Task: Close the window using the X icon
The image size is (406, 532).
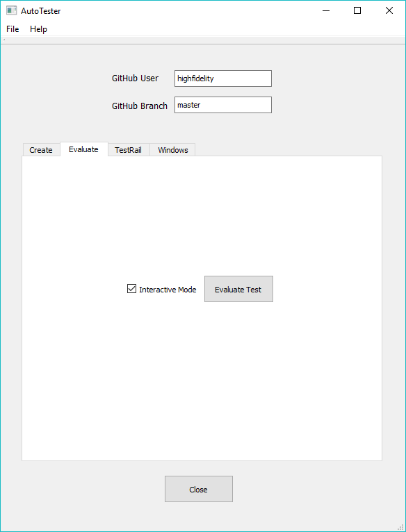Action: coord(389,10)
